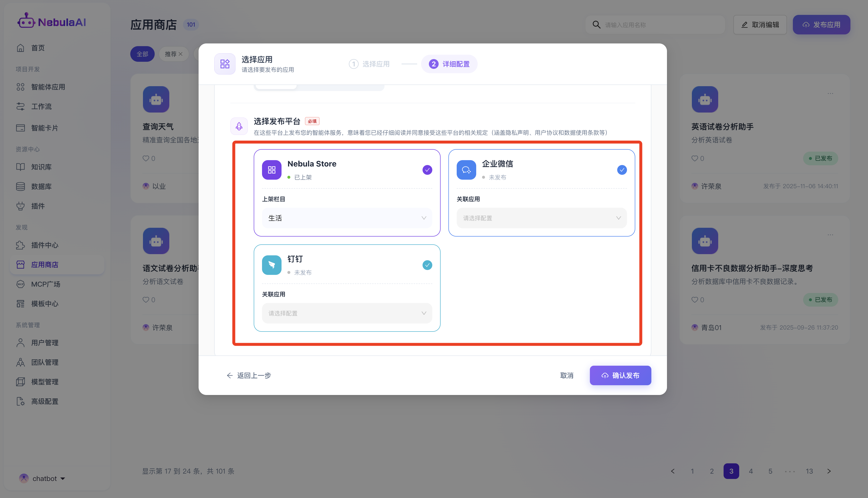Viewport: 868px width, 498px height.
Task: Open more options on 英语试卷分析助手 card
Action: pos(830,93)
